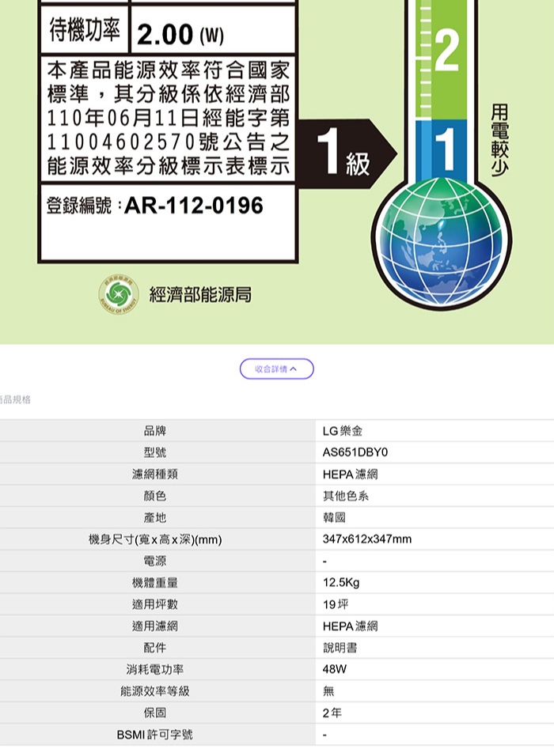Click the black 1級 arrow badge
The image size is (554, 756).
point(346,153)
